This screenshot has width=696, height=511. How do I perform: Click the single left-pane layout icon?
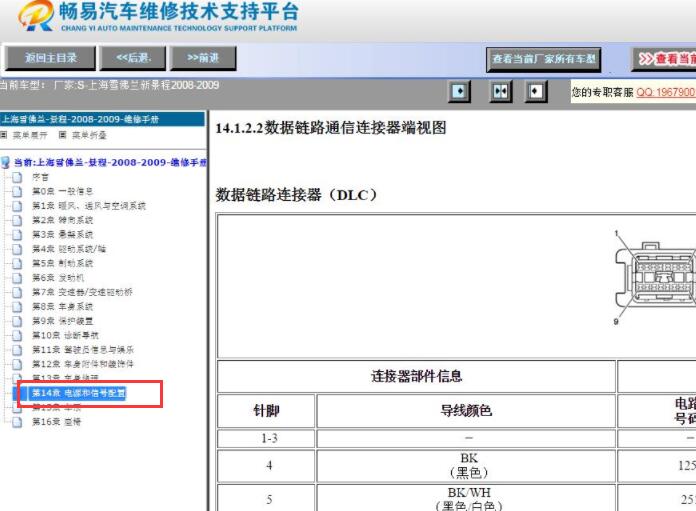pos(459,91)
